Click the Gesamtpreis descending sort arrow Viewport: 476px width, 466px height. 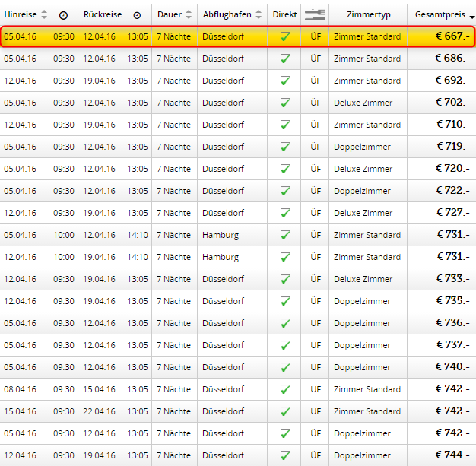tap(473, 16)
